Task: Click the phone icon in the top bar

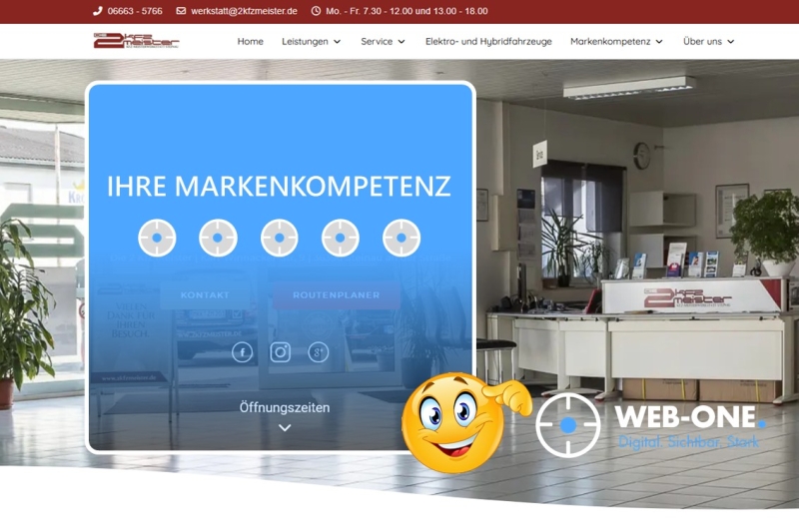Action: coord(98,11)
